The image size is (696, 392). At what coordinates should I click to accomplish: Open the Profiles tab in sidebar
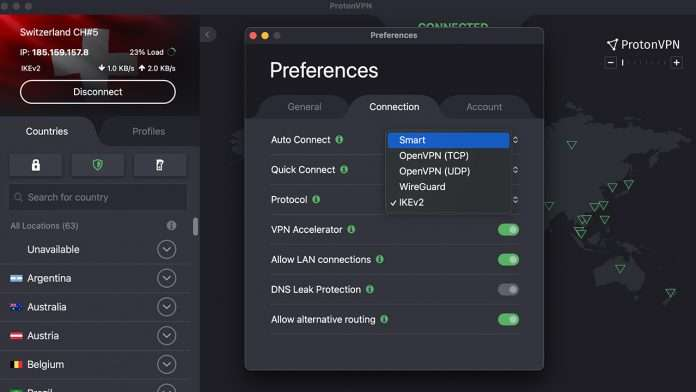[x=149, y=131]
